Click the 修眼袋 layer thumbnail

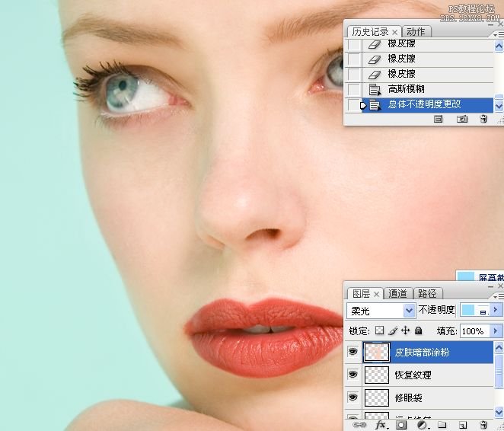pyautogui.click(x=376, y=398)
